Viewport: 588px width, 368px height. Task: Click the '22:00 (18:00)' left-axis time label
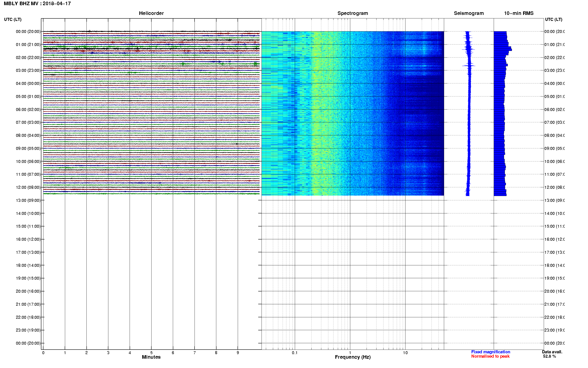[28, 317]
